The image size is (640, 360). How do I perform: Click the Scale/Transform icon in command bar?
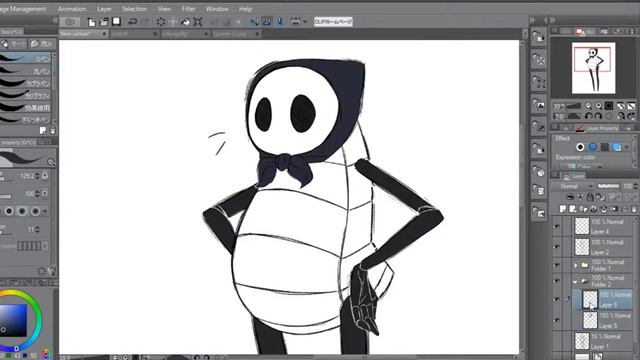(198, 22)
